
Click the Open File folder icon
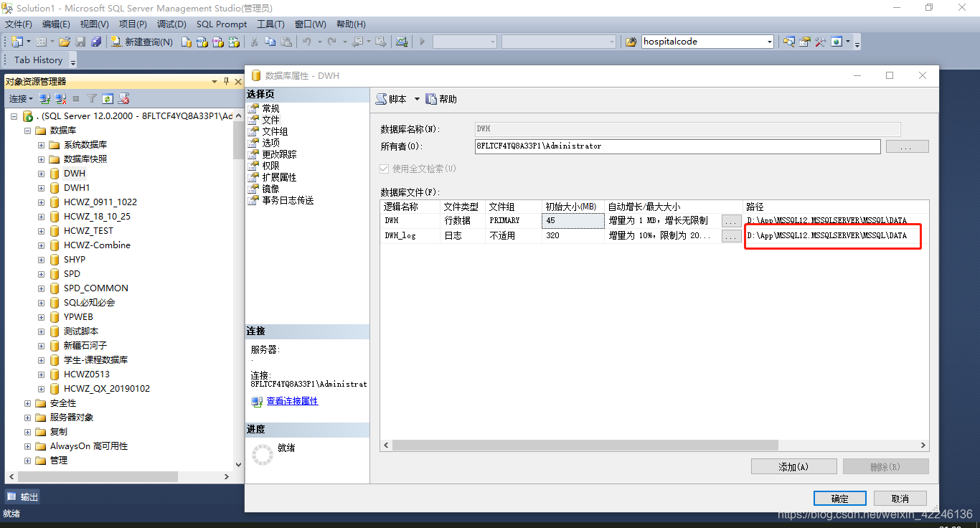65,42
